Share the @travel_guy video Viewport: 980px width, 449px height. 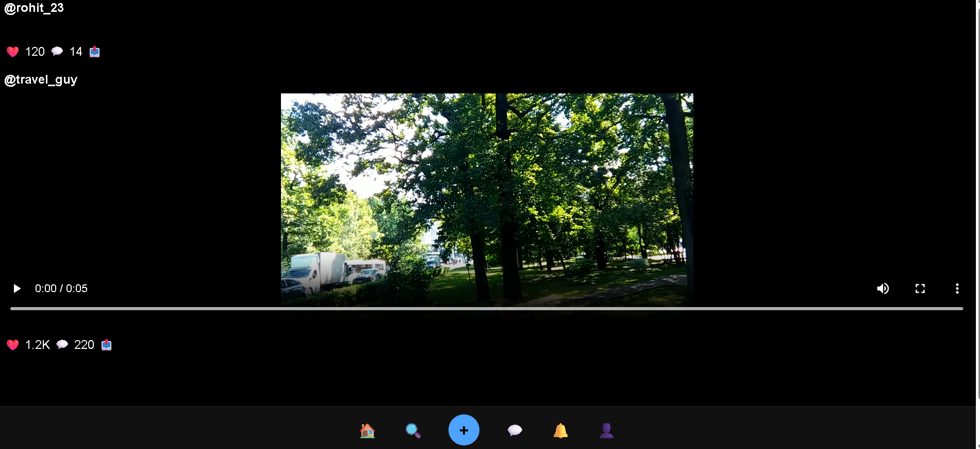(106, 345)
